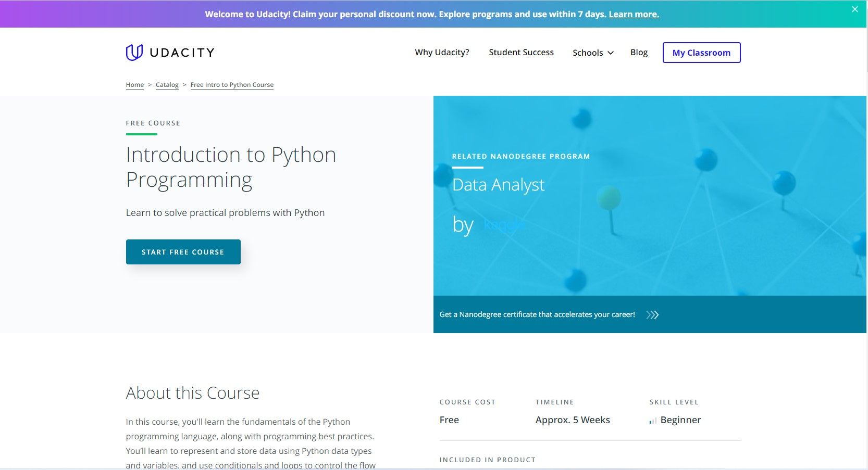Viewport: 868px width, 470px height.
Task: Click the triple-chevron arrow on the nanodegree banner
Action: 652,314
